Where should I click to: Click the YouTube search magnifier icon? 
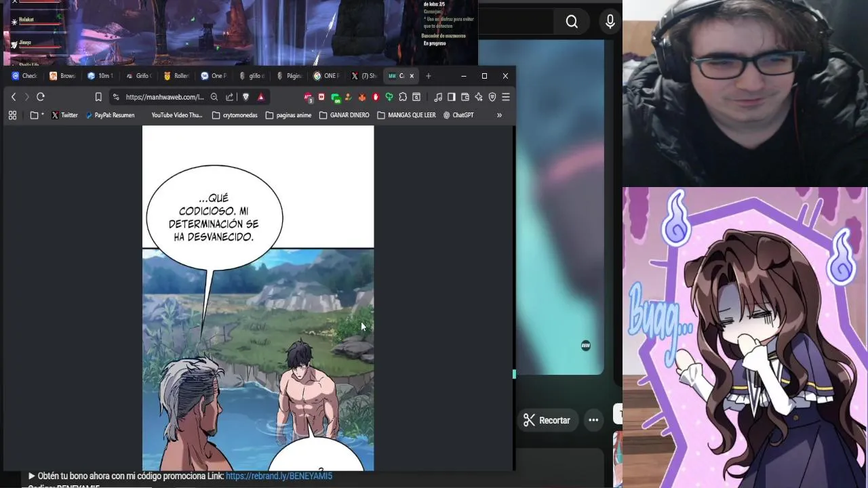[572, 22]
